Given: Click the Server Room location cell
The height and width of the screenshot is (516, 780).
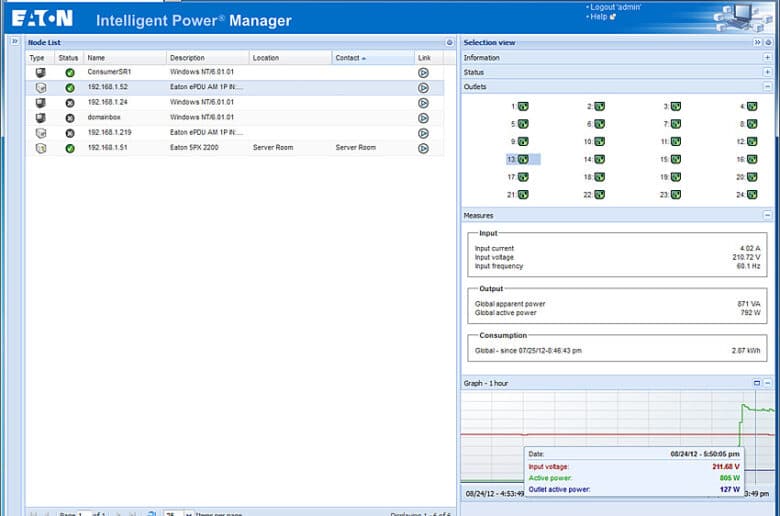Looking at the screenshot, I should pyautogui.click(x=273, y=148).
